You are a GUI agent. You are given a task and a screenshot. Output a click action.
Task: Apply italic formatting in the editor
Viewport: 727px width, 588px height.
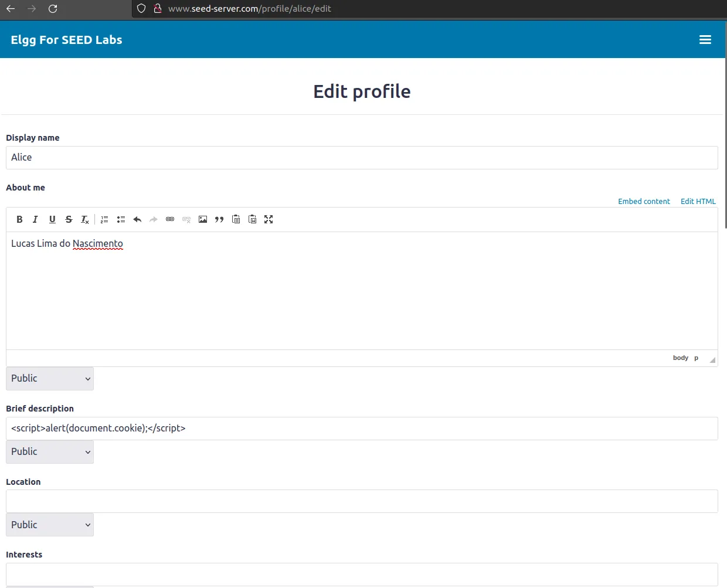point(35,219)
